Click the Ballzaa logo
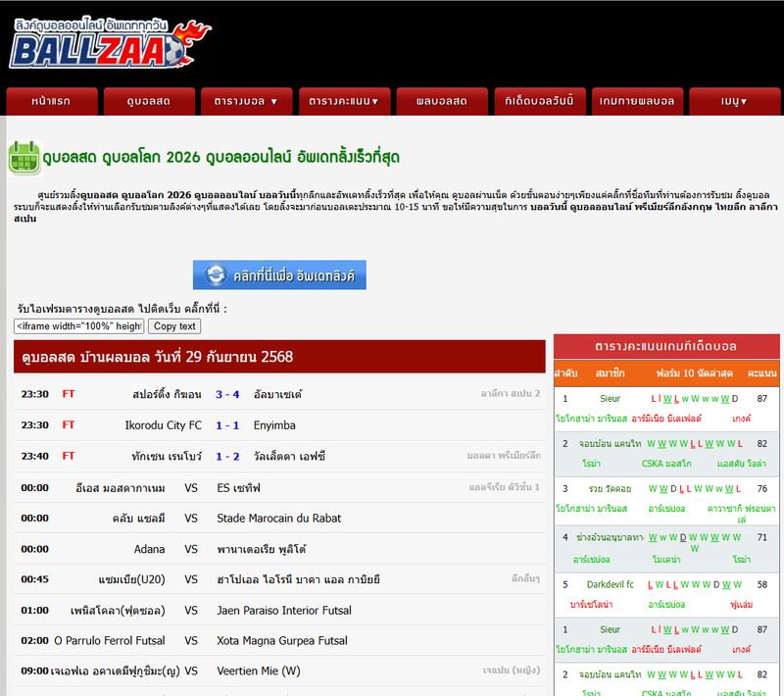 108,42
